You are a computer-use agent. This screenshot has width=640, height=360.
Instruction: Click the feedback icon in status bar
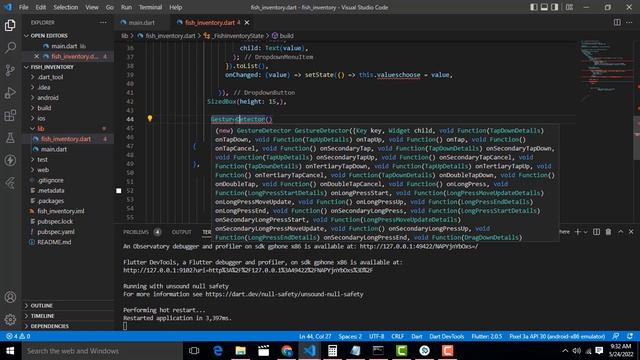616,336
